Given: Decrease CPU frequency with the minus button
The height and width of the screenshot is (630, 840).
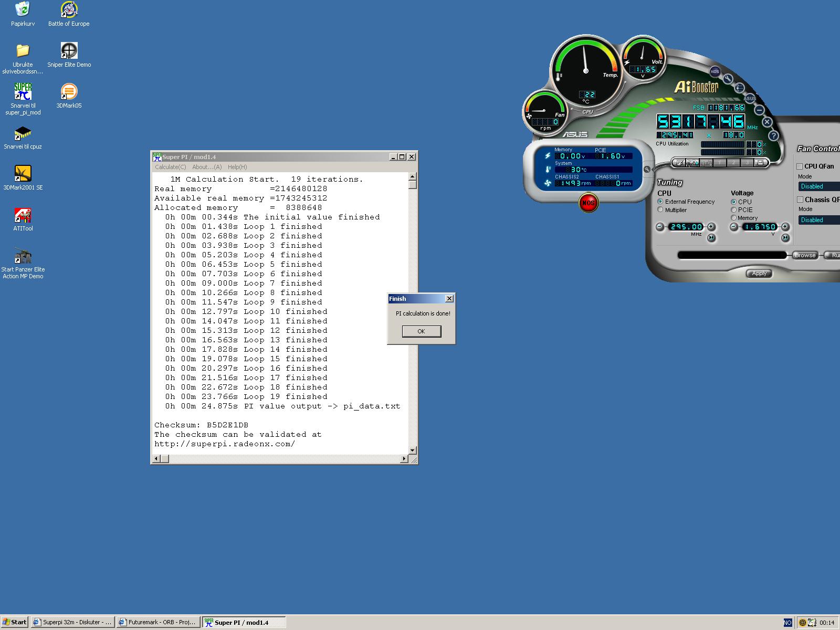Looking at the screenshot, I should tap(660, 227).
